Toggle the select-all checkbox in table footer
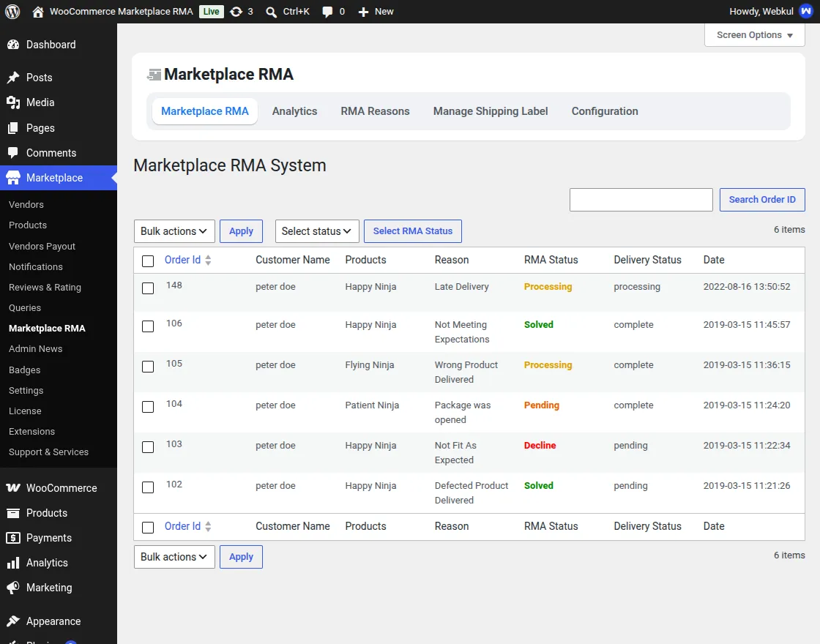 pyautogui.click(x=148, y=528)
